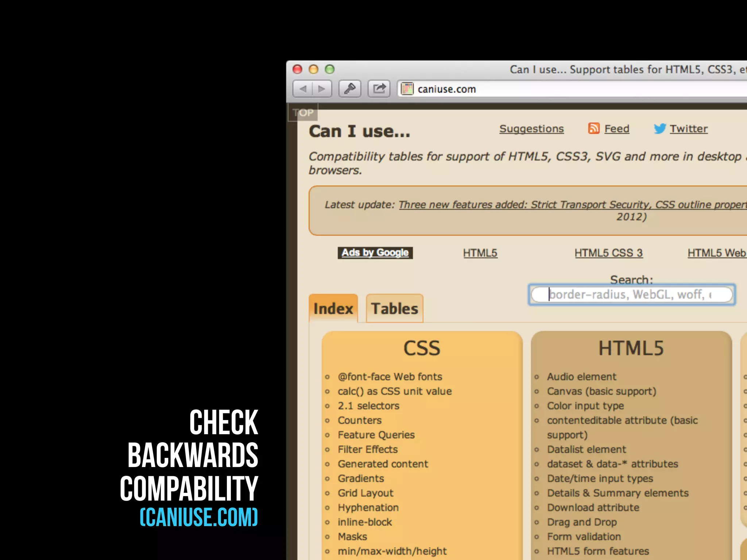
Task: Switch to the Index tab
Action: 333,308
